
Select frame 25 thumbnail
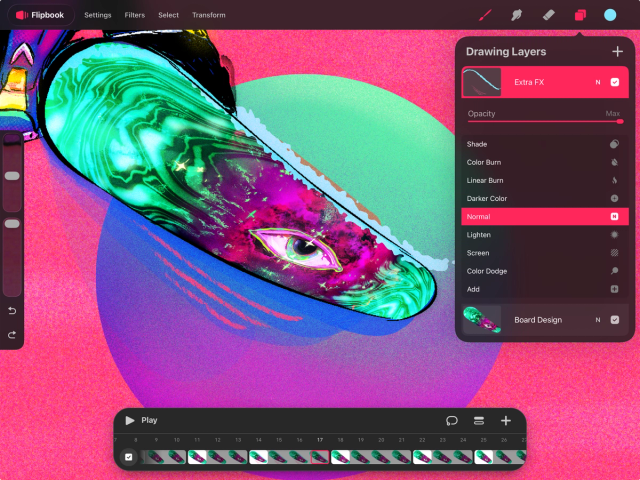(x=484, y=457)
